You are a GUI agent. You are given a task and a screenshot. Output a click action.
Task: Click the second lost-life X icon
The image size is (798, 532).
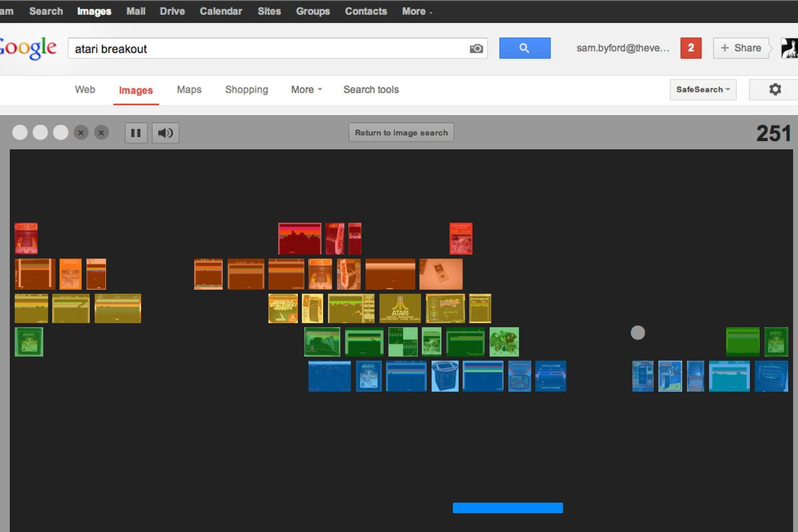[101, 132]
